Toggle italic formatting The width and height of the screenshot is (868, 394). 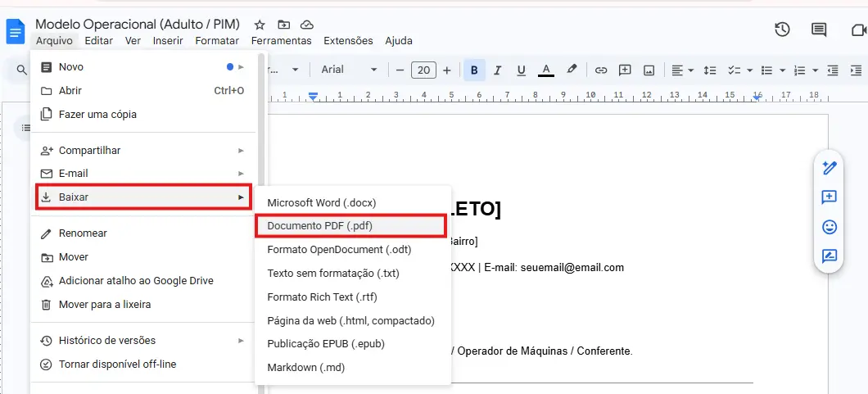497,70
